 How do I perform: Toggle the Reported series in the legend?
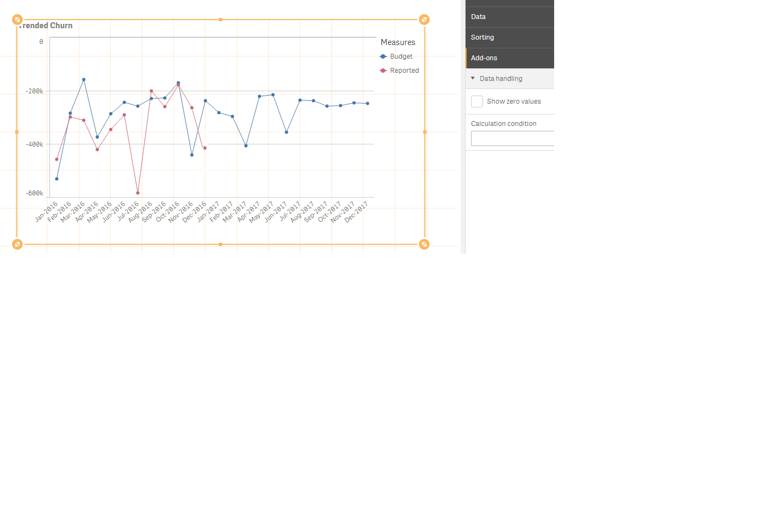404,70
